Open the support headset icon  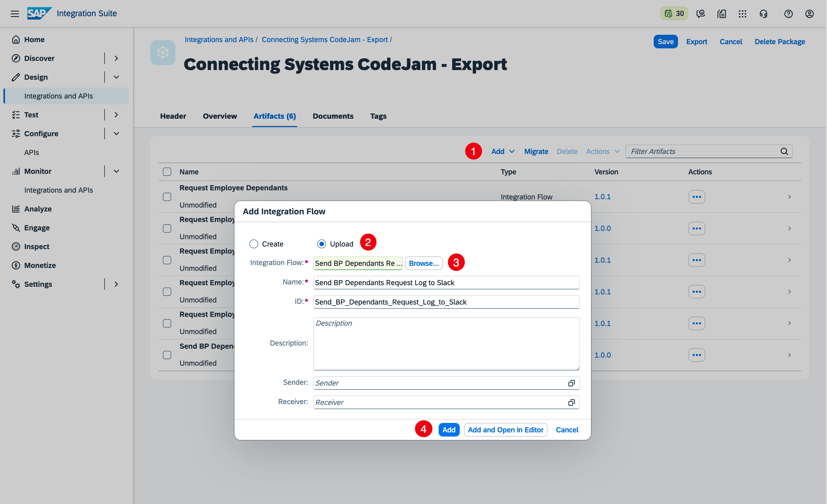click(x=763, y=13)
